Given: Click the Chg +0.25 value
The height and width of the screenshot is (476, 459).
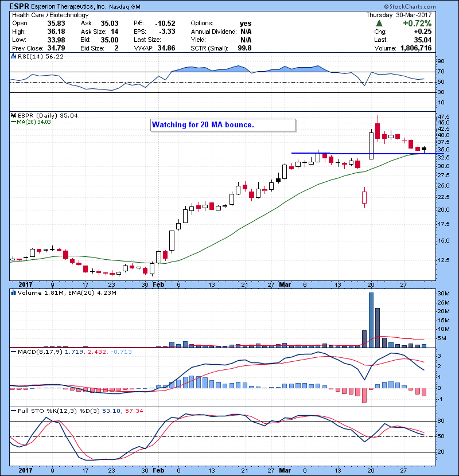Looking at the screenshot, I should [x=423, y=32].
